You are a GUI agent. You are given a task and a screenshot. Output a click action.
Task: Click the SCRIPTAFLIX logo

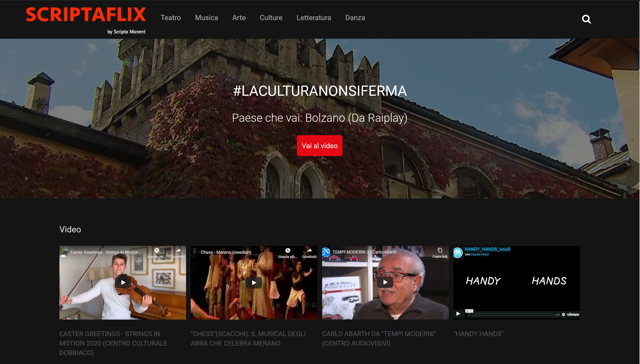click(86, 15)
